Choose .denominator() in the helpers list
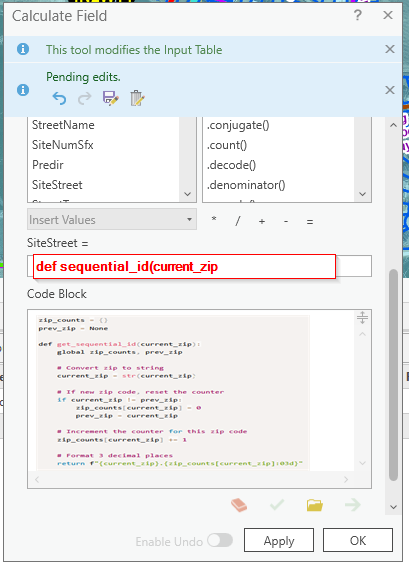Image resolution: width=409 pixels, height=566 pixels. (246, 185)
